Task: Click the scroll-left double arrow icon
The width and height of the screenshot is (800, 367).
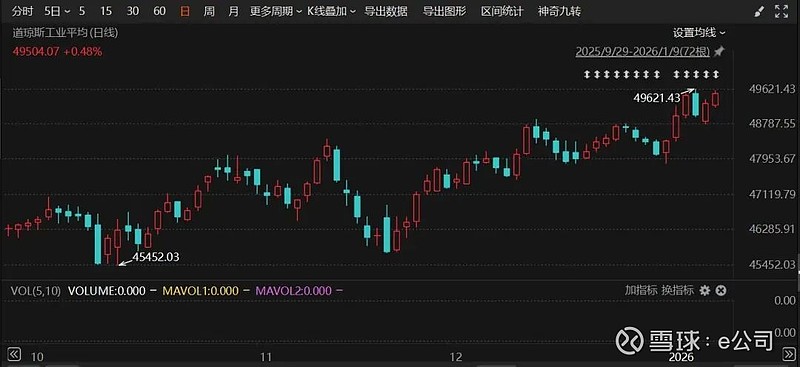Action: pos(14,354)
